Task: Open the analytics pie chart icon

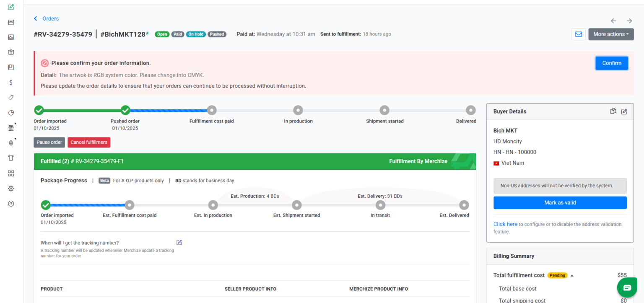Action: [x=11, y=112]
